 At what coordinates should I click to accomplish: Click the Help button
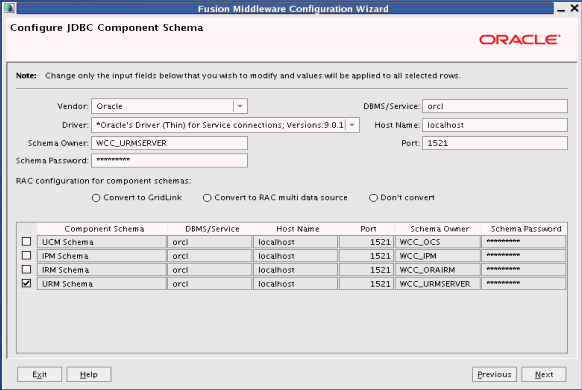[89, 374]
